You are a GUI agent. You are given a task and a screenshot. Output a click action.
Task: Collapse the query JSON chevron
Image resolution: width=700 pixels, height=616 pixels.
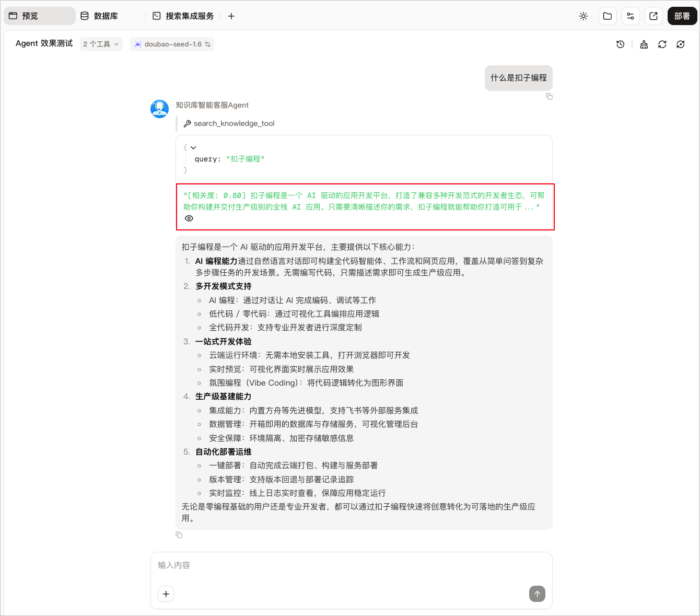(193, 148)
